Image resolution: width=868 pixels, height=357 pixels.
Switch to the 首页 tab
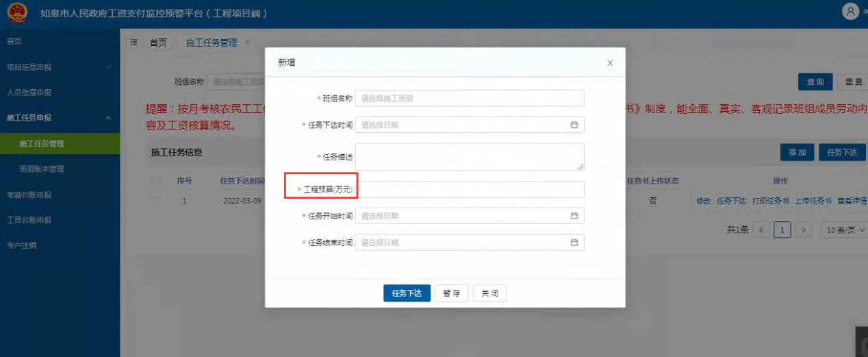158,42
